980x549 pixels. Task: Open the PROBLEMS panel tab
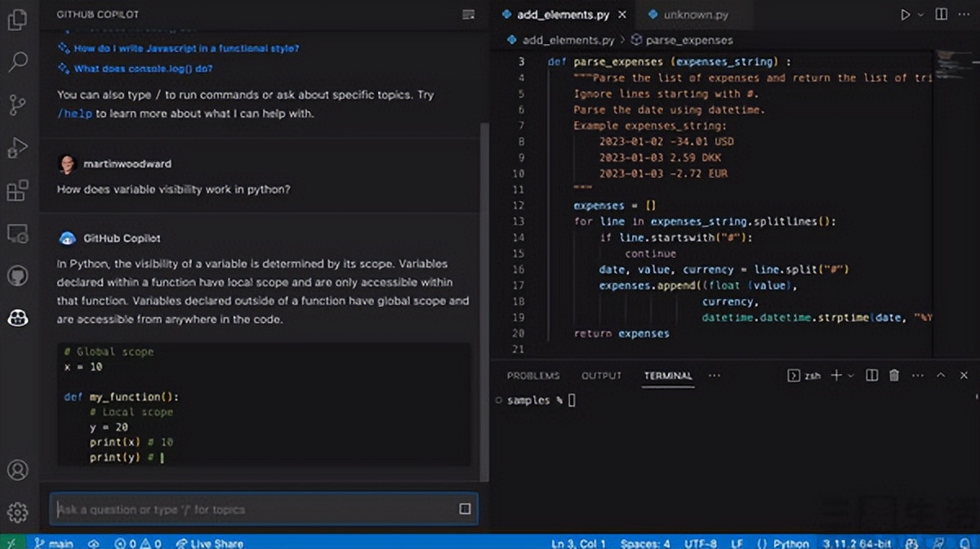533,376
